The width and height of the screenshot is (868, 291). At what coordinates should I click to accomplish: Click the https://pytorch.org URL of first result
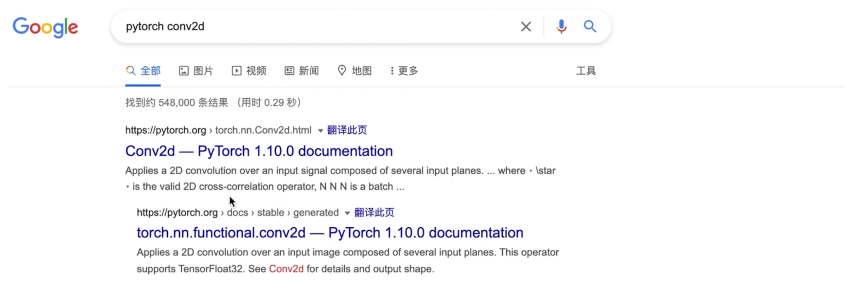coord(166,130)
